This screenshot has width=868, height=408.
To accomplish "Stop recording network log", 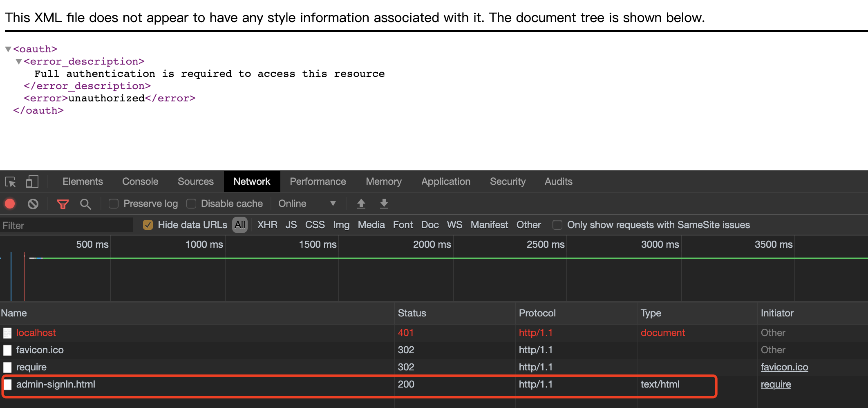I will [x=10, y=204].
